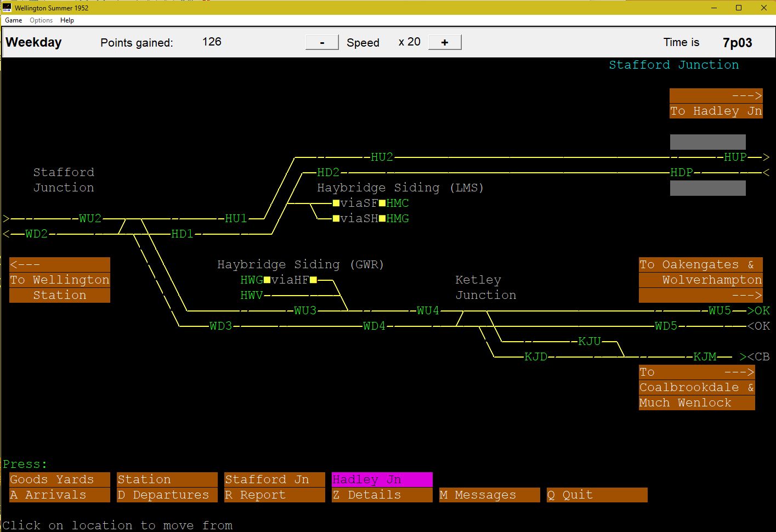This screenshot has width=776, height=532.
Task: Click the Goods Yards button
Action: click(x=59, y=479)
